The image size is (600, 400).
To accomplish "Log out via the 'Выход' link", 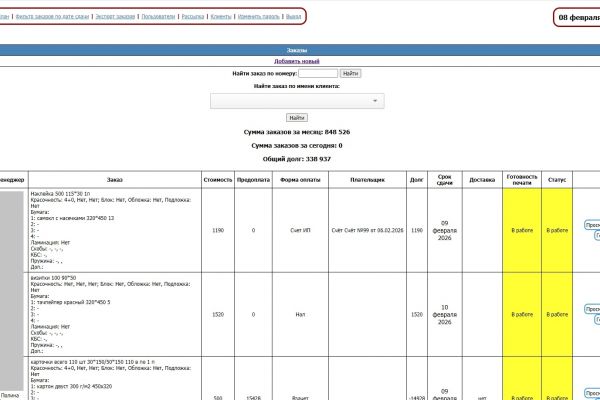I will (293, 16).
